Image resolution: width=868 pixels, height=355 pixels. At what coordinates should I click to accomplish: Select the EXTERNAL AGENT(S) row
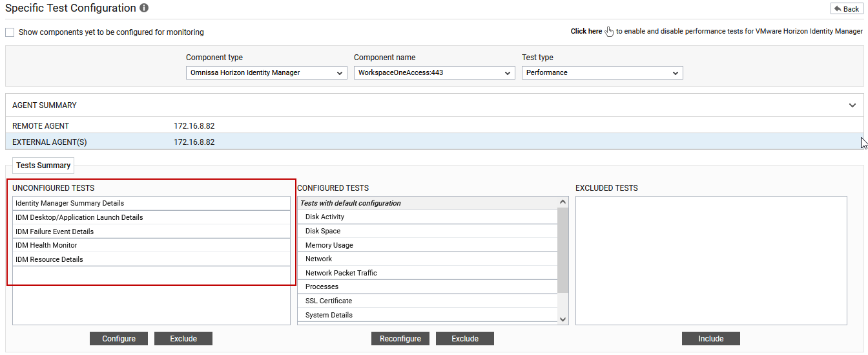(434, 142)
